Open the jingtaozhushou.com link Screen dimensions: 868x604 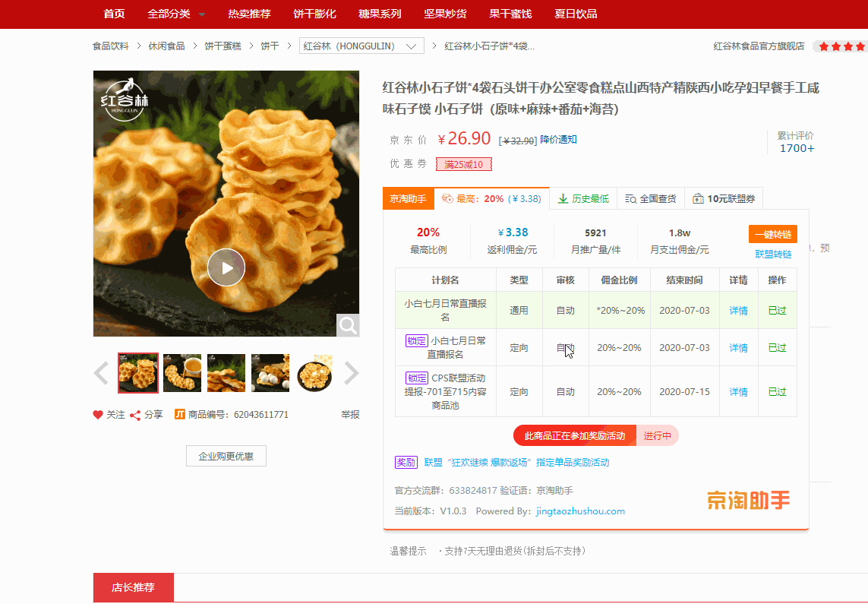pyautogui.click(x=580, y=511)
